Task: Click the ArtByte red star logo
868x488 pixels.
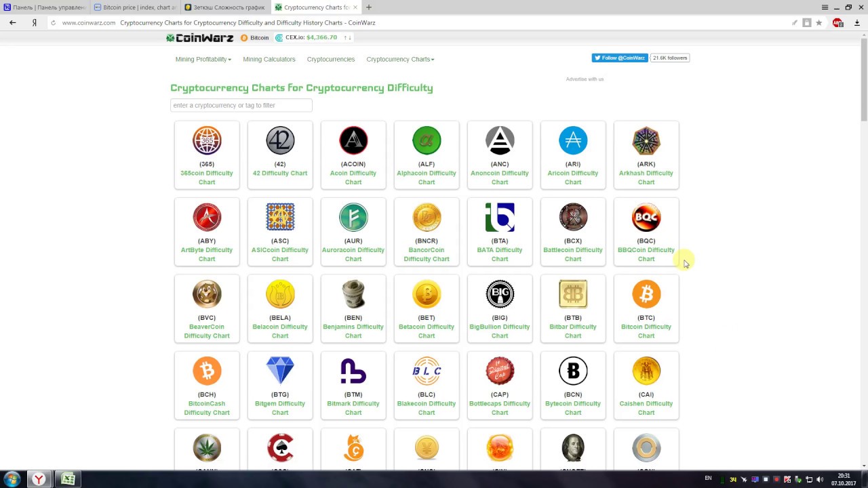Action: (x=207, y=218)
